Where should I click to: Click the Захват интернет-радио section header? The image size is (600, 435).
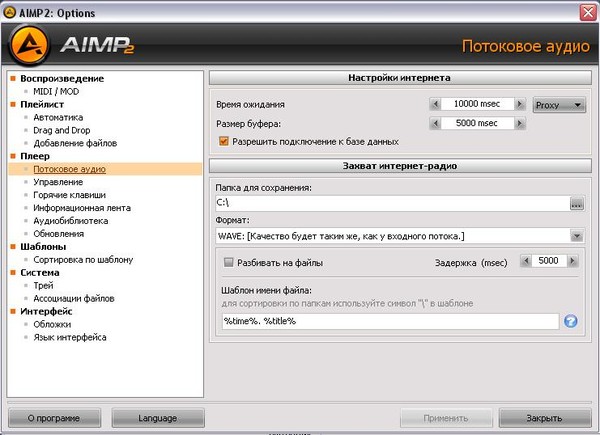click(400, 166)
